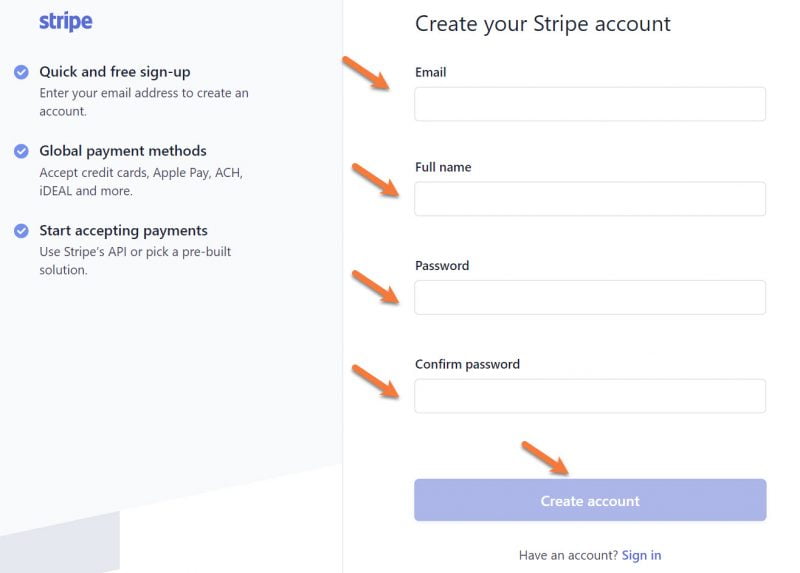Click the "Start accepting payments" heading text

click(x=123, y=230)
